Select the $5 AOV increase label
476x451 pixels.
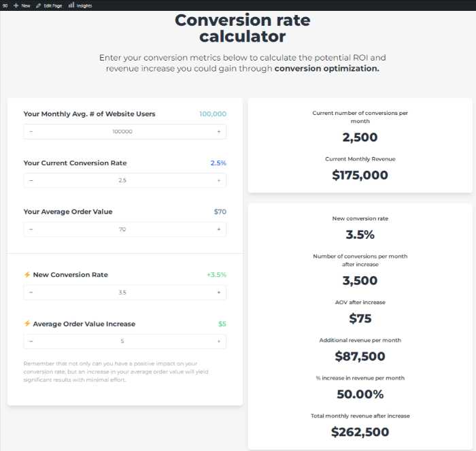pos(222,324)
